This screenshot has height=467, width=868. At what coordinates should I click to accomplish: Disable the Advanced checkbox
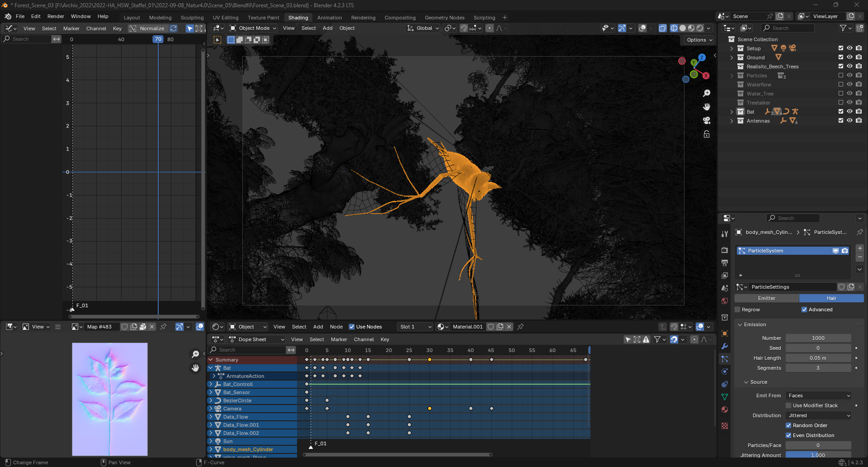804,310
